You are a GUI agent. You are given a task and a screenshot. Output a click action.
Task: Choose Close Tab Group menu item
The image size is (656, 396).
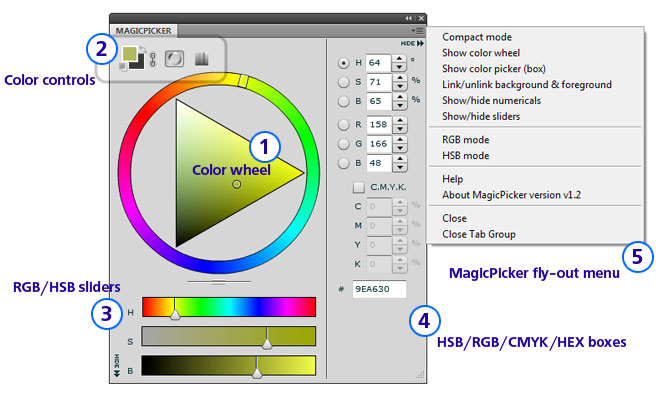(479, 235)
